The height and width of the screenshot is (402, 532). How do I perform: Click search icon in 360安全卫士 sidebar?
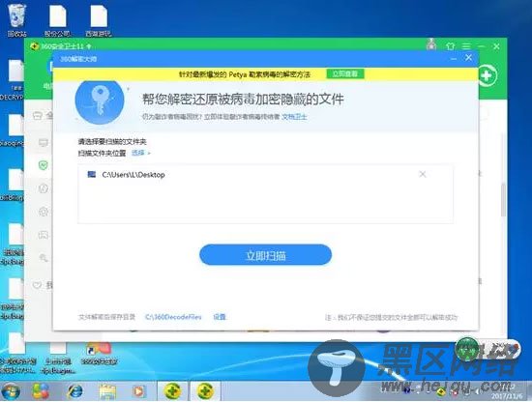tap(44, 258)
